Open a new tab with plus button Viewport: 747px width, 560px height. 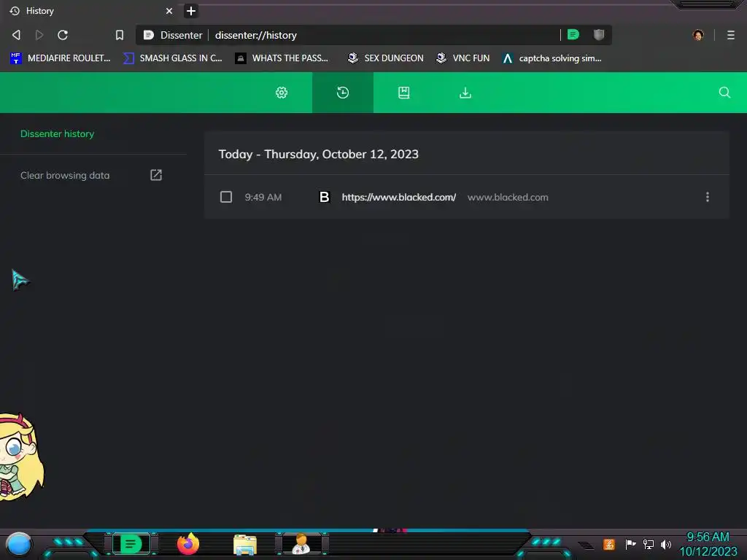pyautogui.click(x=191, y=11)
